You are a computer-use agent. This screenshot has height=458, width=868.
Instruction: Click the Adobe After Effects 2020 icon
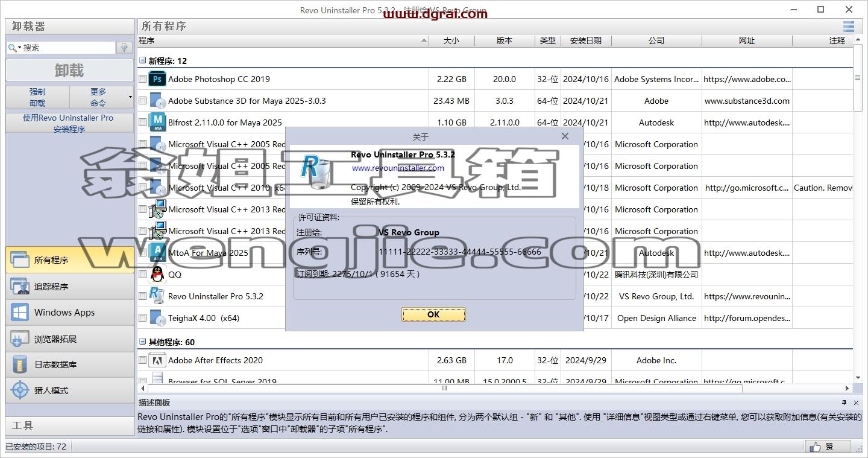[x=157, y=360]
